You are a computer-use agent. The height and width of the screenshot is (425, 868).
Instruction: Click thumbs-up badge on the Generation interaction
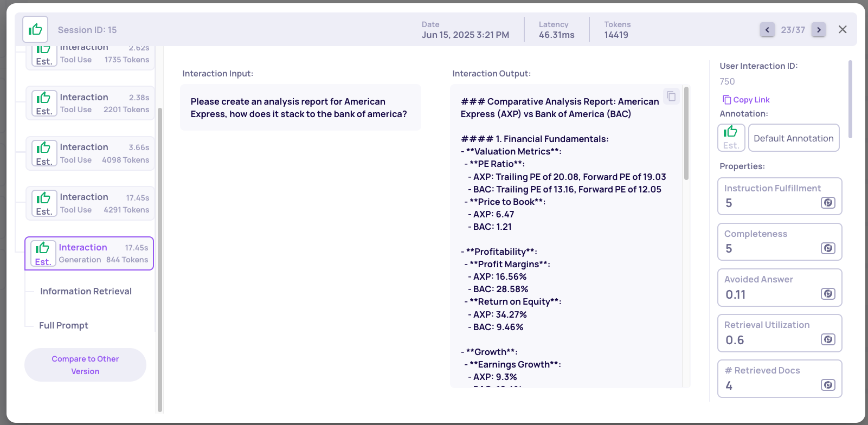click(x=43, y=253)
